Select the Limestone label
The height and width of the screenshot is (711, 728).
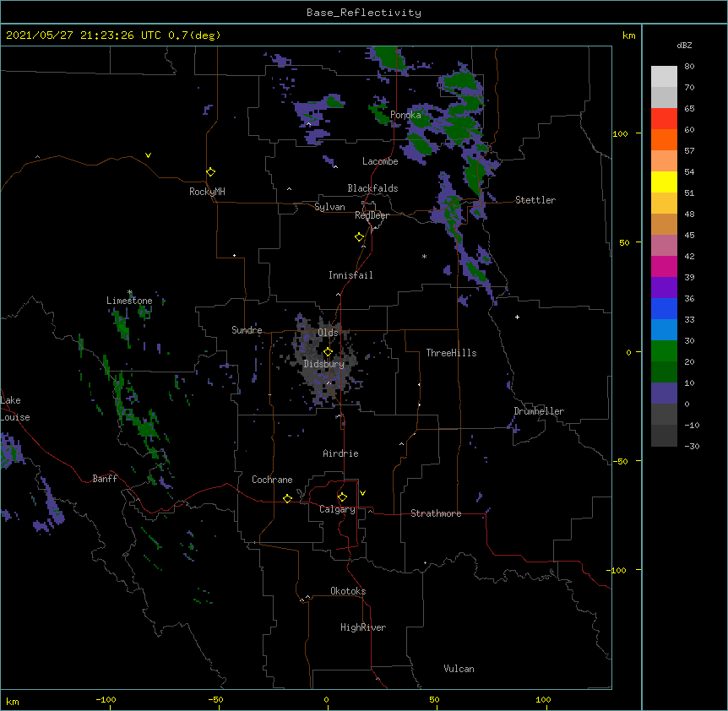(x=129, y=301)
